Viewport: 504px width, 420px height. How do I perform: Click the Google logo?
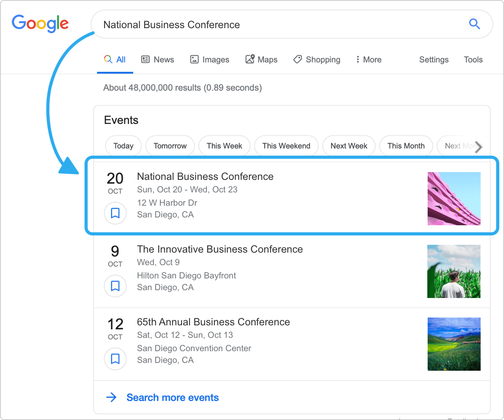click(40, 23)
